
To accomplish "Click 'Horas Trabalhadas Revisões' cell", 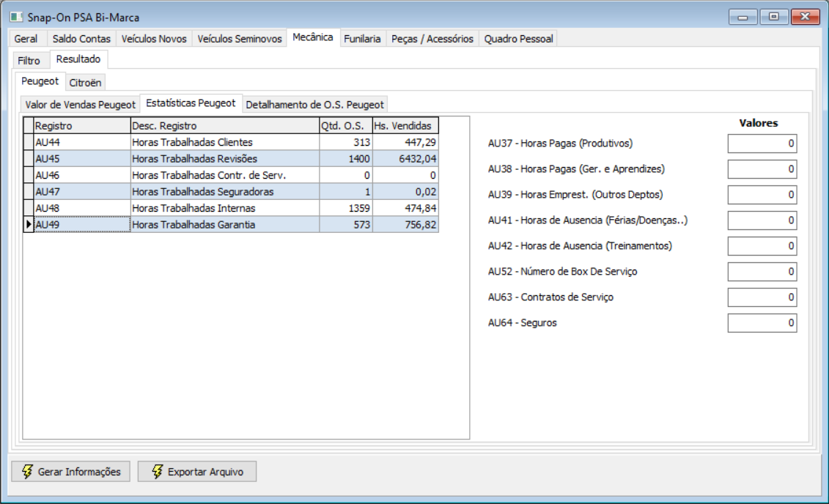I will [225, 158].
